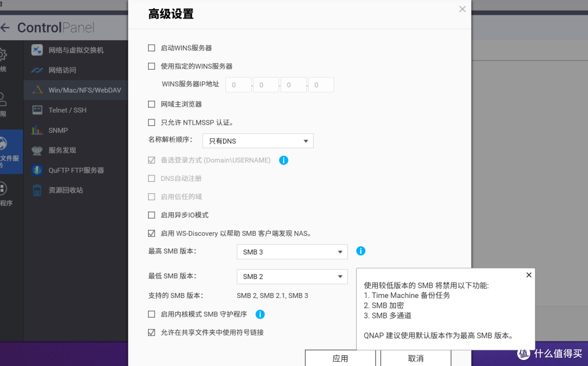Screen dimensions: 588x366
Task: Click the QuFTP FTP服务器 icon
Action: point(37,170)
